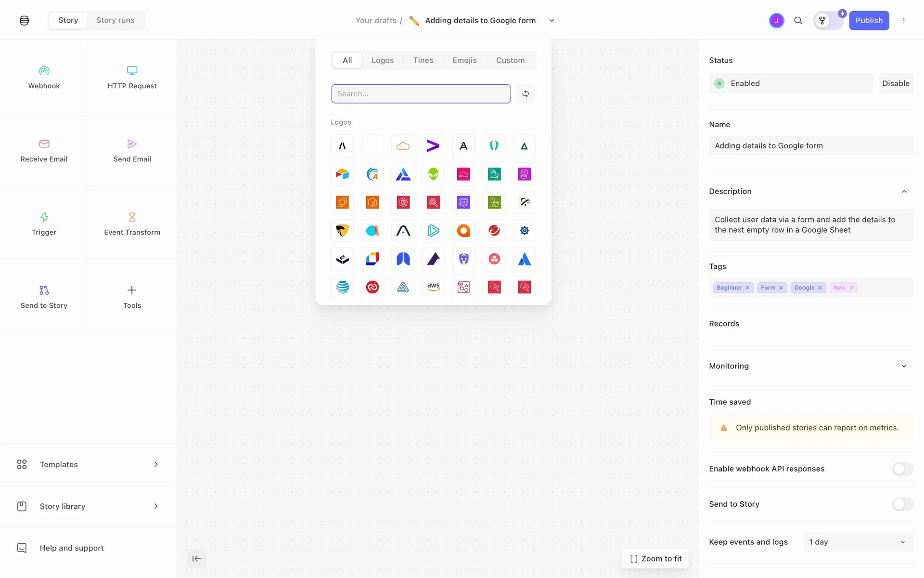Collapse the left sidebar panel
The image size is (924, 578).
pos(196,559)
